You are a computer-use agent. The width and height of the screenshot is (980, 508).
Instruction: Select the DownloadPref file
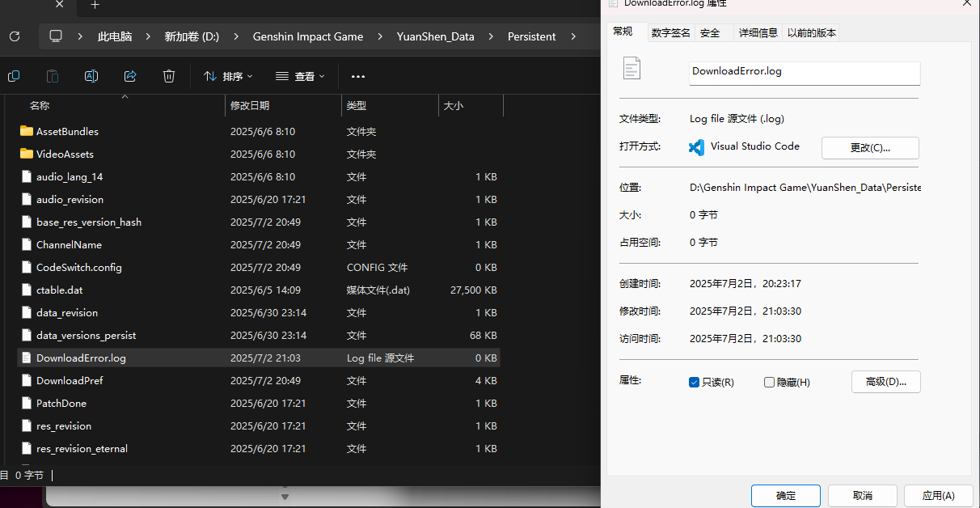pyautogui.click(x=259, y=380)
